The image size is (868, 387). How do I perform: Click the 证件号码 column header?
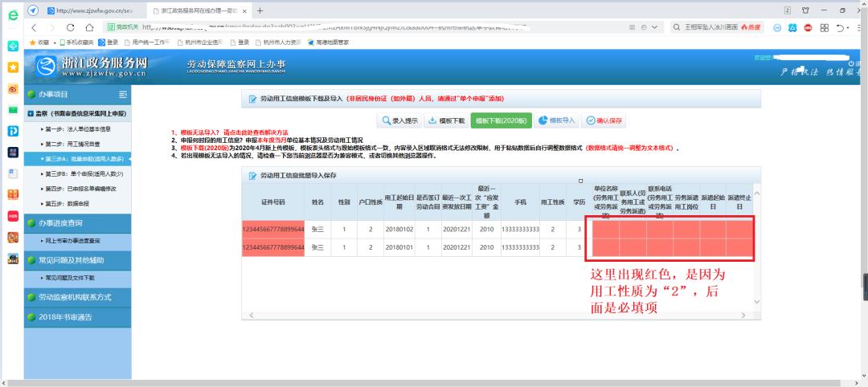click(273, 202)
